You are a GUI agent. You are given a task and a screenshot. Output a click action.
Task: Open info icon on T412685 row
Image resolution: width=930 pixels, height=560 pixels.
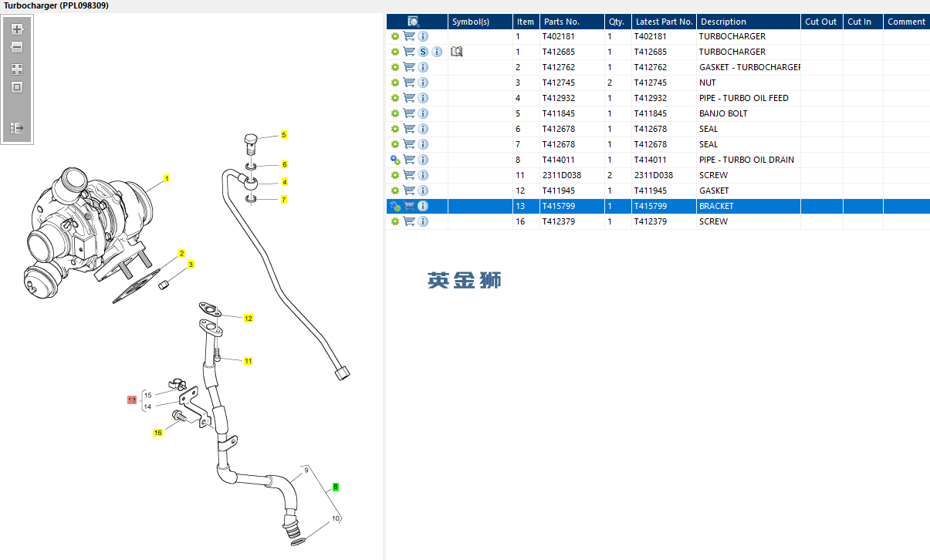[x=437, y=52]
